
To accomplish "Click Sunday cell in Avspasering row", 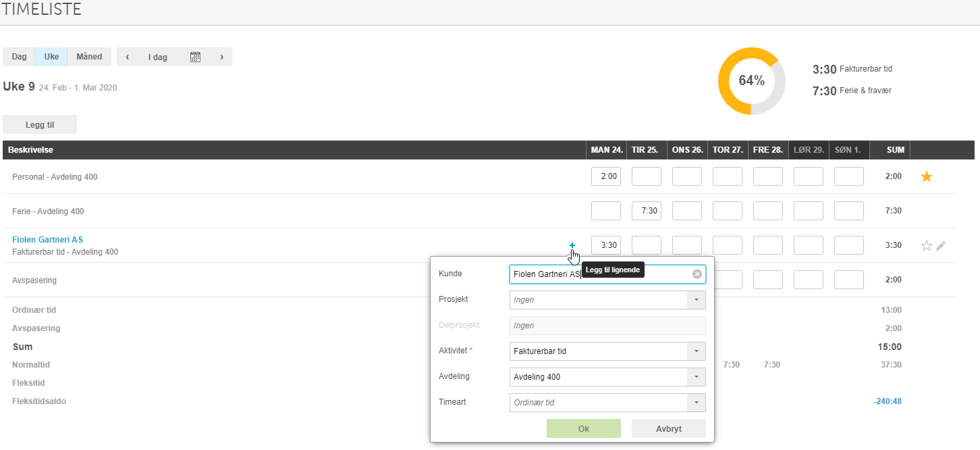I will (x=849, y=280).
